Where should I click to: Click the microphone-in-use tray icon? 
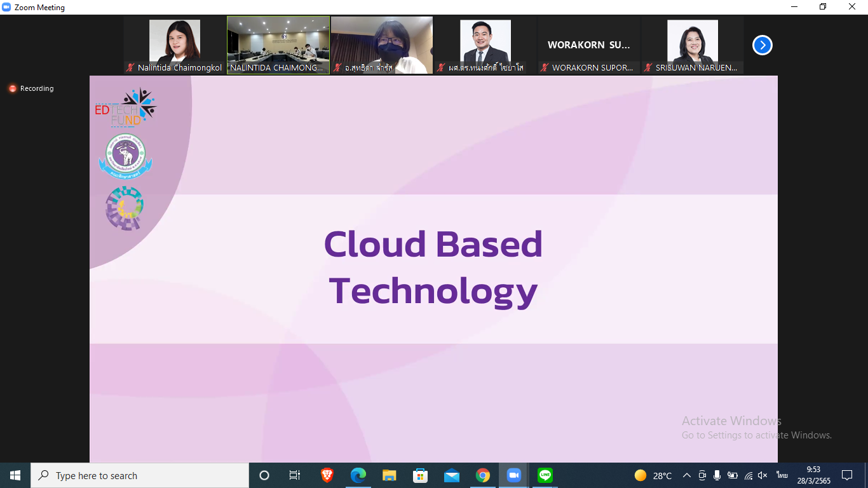[717, 475]
